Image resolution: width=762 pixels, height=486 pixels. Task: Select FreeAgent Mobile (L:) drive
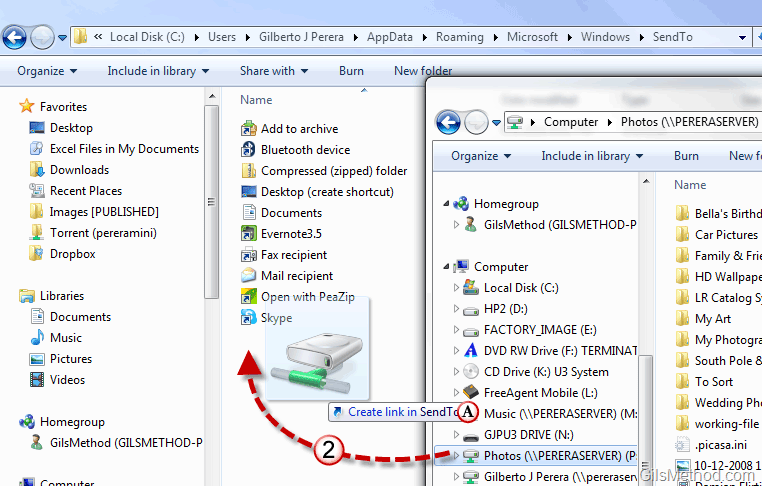[x=531, y=393]
